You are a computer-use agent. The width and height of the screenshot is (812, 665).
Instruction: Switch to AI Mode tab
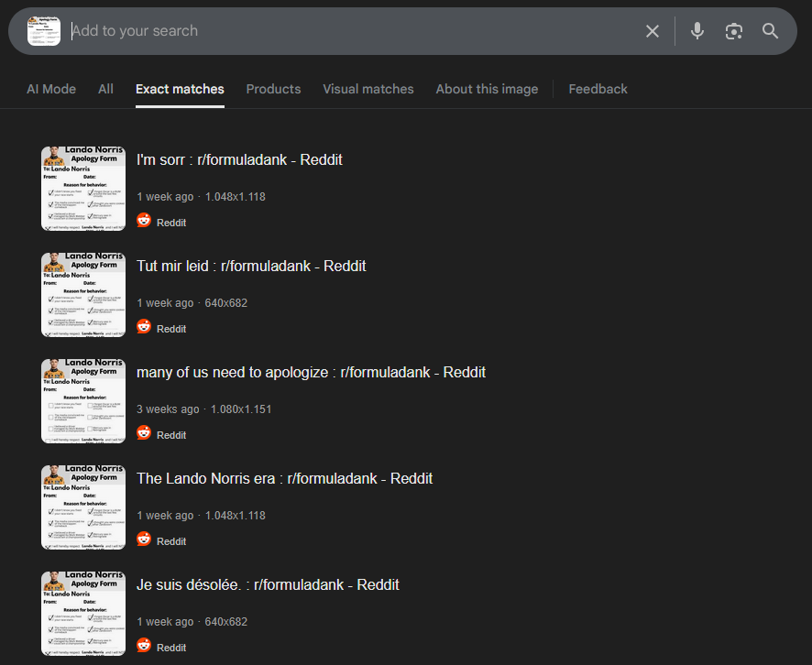point(51,89)
